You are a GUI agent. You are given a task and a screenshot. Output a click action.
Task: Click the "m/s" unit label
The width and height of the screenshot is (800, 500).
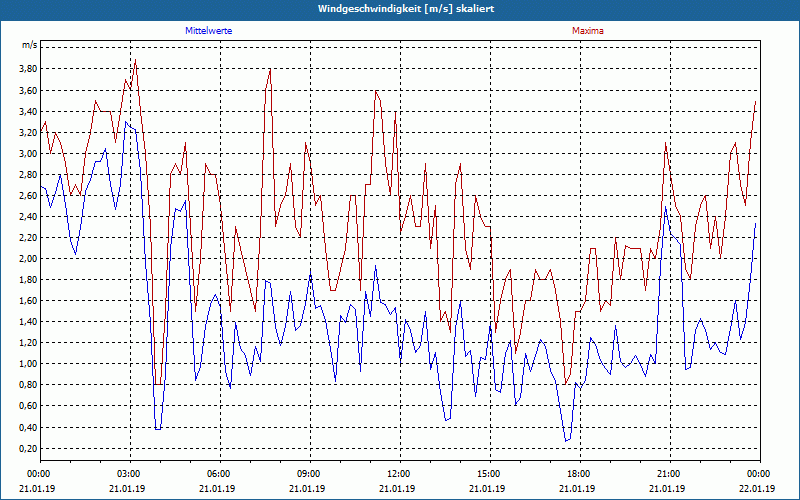[30, 45]
